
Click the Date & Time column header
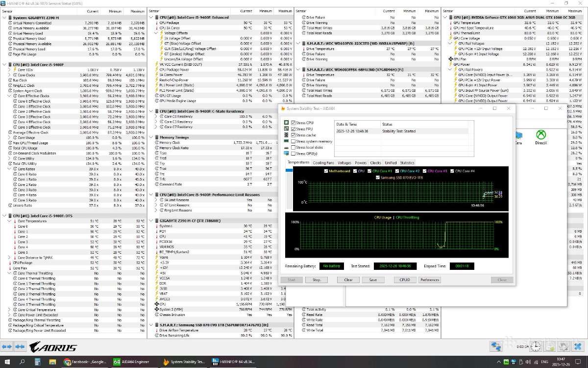[x=357, y=124]
